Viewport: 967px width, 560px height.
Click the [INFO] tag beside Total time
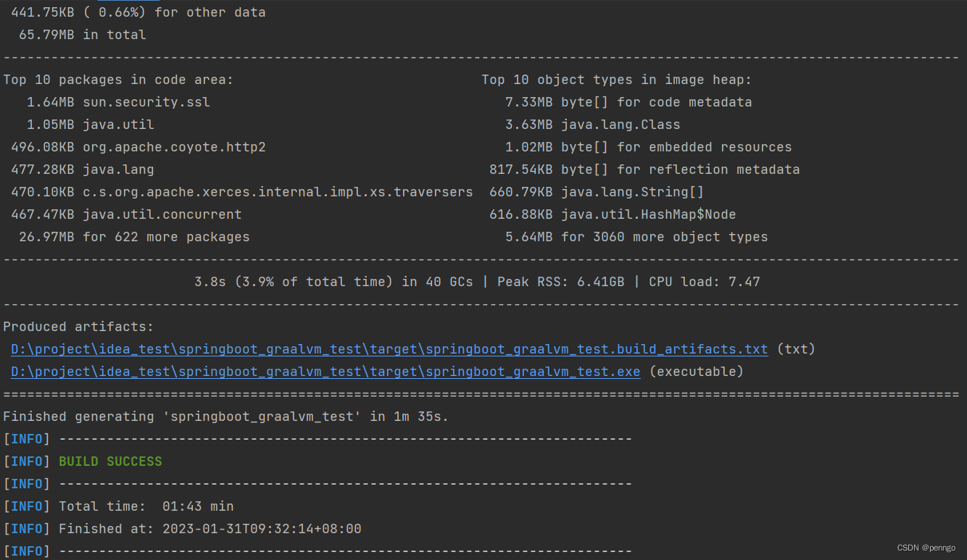pos(27,506)
